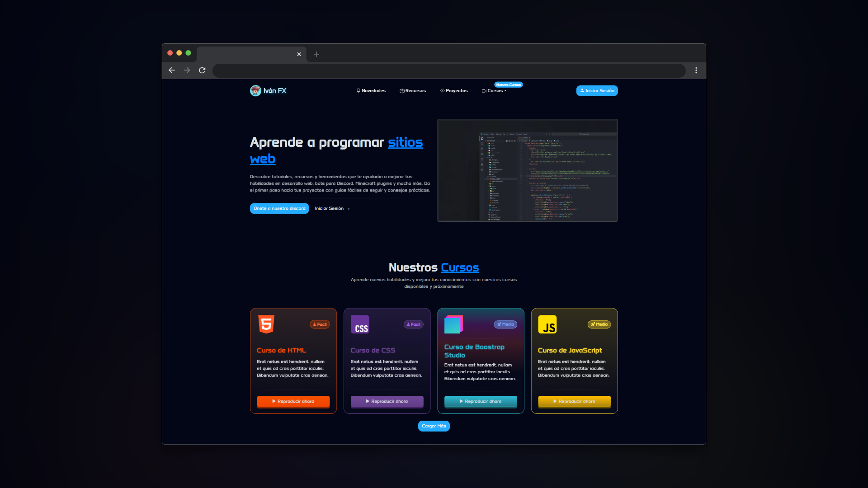The image size is (868, 488).
Task: Click the CSS logo icon
Action: [x=360, y=324]
